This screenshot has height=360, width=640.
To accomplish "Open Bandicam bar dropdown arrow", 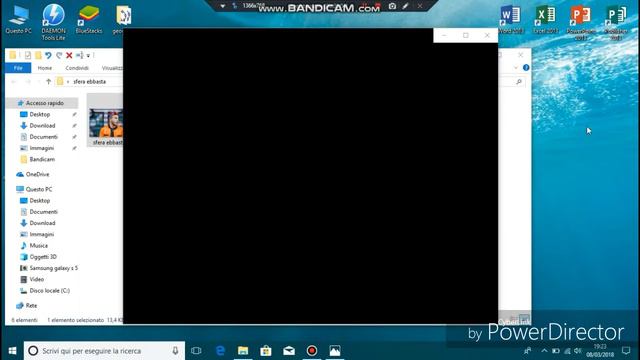I will click(x=222, y=6).
